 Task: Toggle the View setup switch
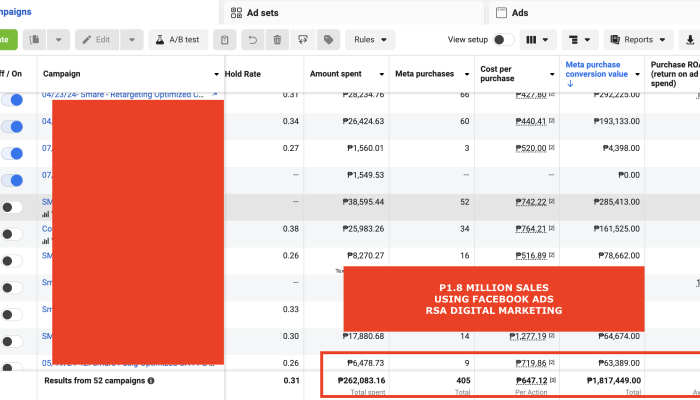(504, 40)
